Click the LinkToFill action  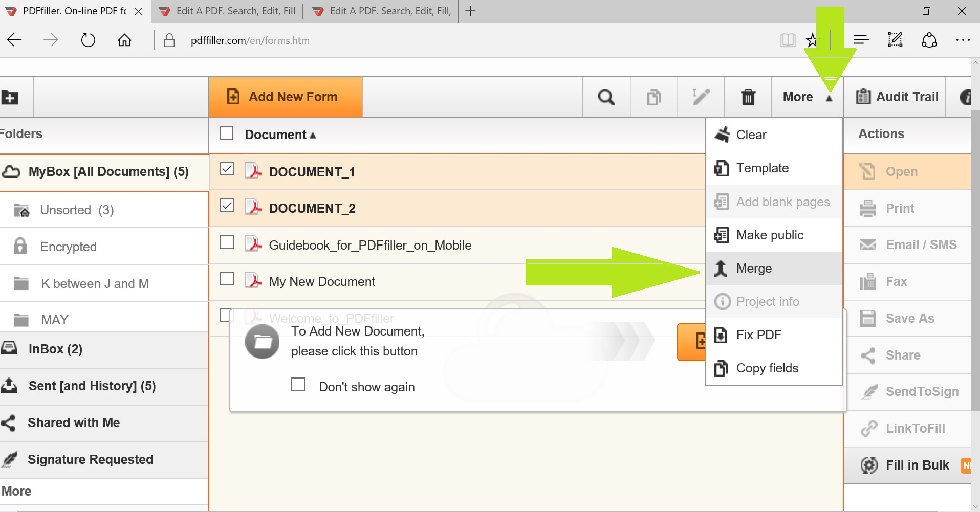pos(907,429)
